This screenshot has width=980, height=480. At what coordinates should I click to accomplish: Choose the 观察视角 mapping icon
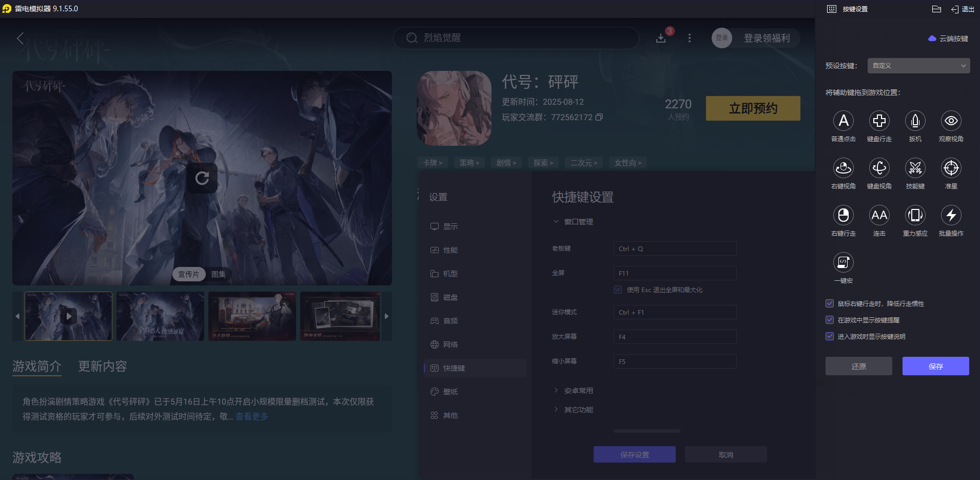coord(951,121)
